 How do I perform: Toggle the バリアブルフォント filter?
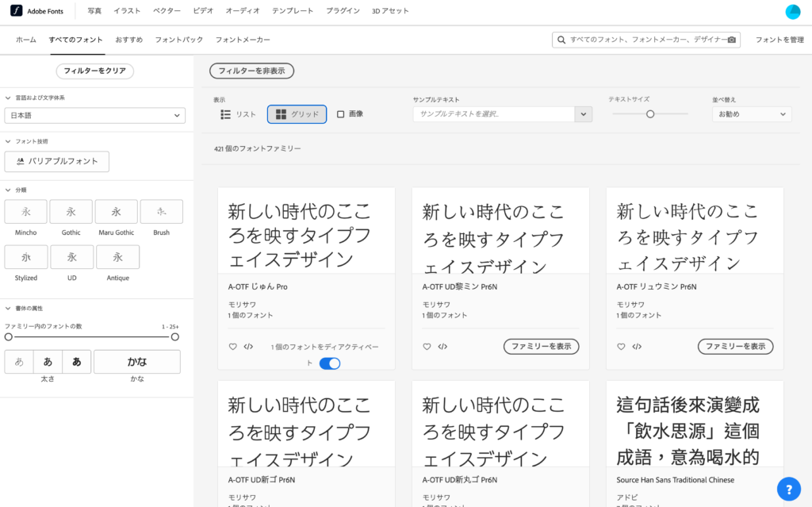coord(57,162)
